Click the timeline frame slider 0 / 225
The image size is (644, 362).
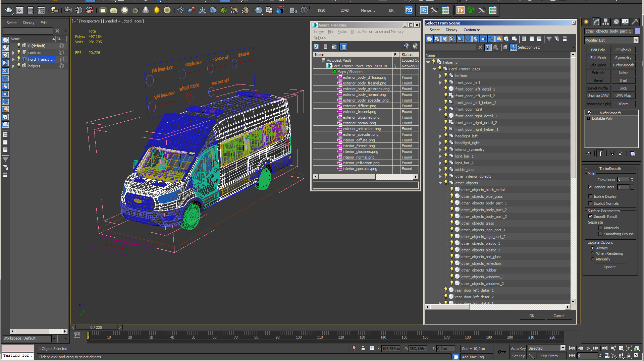click(x=96, y=327)
